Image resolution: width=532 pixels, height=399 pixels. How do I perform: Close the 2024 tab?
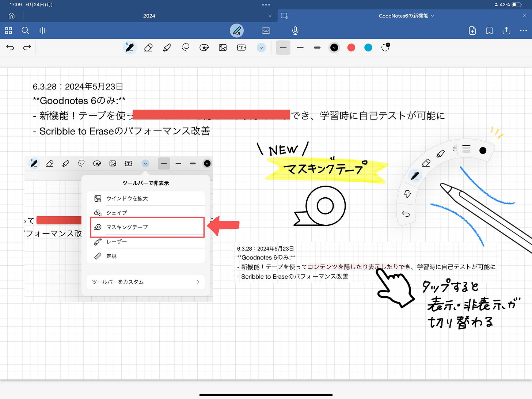point(270,16)
